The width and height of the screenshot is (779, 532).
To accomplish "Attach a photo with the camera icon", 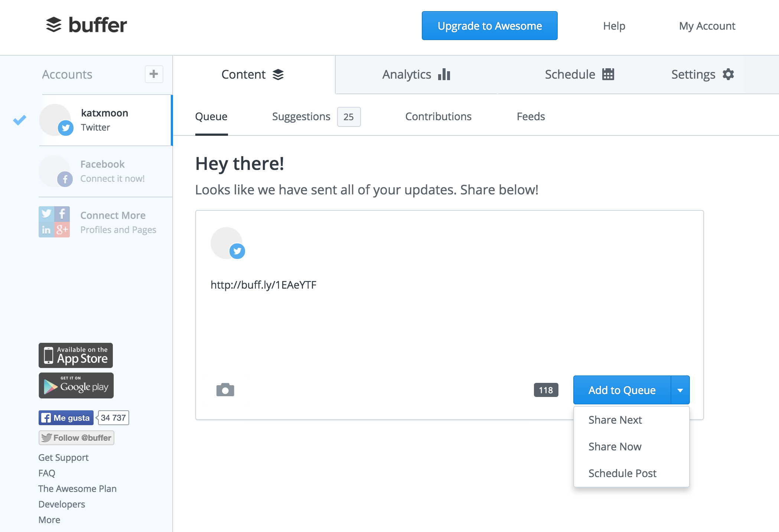I will (225, 390).
